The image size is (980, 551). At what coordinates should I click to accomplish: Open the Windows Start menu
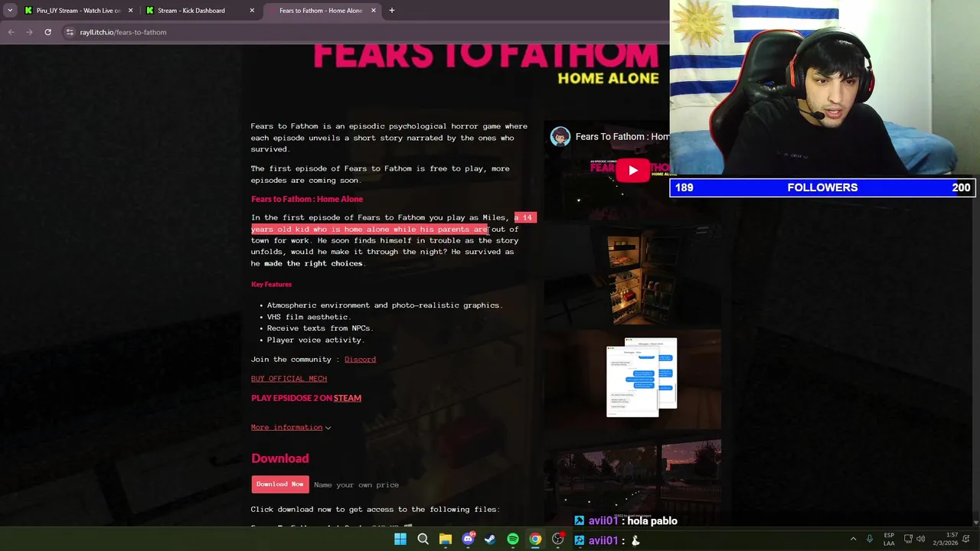click(400, 540)
